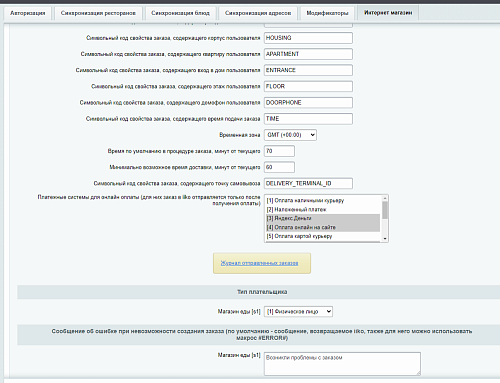Click the DOORPHONE property code field

pyautogui.click(x=308, y=103)
